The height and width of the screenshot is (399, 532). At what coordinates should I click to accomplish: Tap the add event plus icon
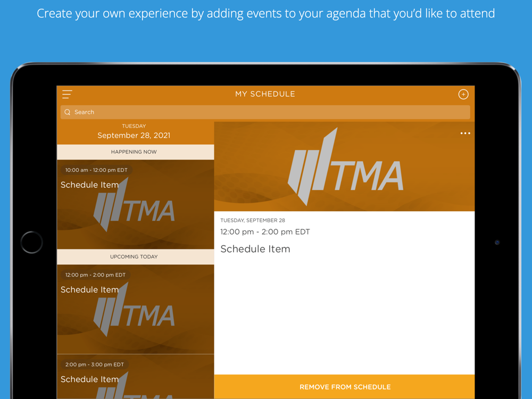[x=463, y=94]
